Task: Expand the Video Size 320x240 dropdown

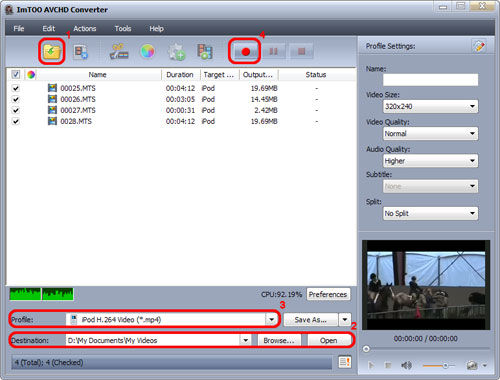Action: point(430,106)
